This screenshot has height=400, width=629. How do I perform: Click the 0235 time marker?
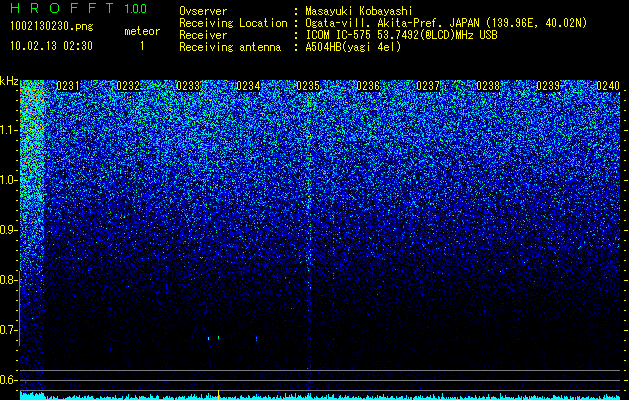tap(308, 86)
